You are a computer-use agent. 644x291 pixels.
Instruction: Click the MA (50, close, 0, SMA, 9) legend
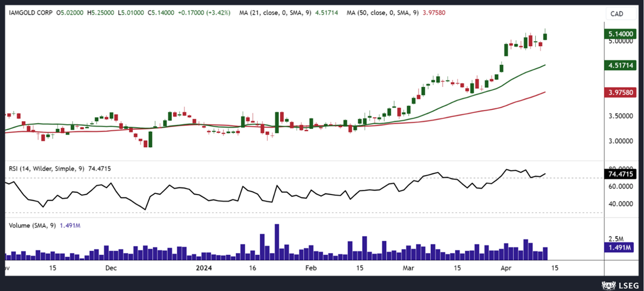384,13
